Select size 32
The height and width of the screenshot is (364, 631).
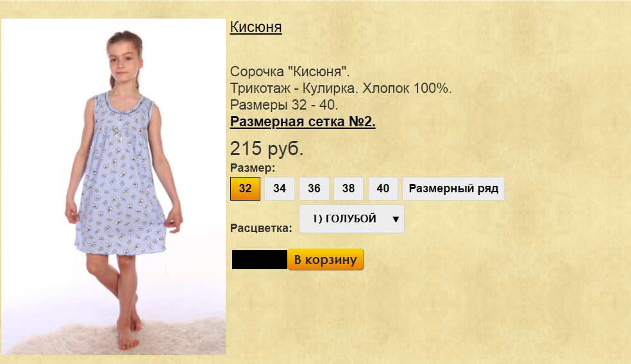click(245, 188)
